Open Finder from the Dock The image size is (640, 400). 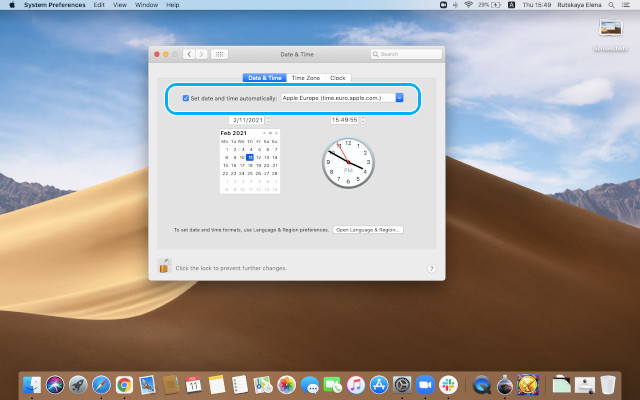point(32,385)
